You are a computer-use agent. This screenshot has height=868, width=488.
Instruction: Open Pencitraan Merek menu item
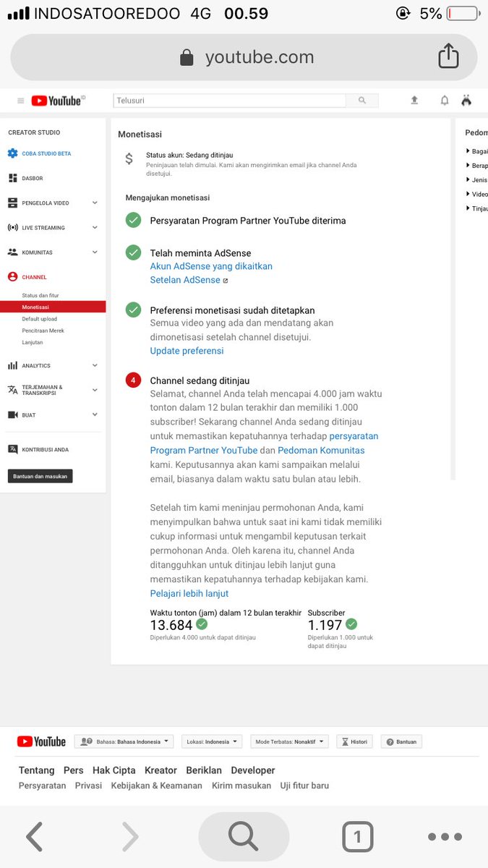point(43,331)
